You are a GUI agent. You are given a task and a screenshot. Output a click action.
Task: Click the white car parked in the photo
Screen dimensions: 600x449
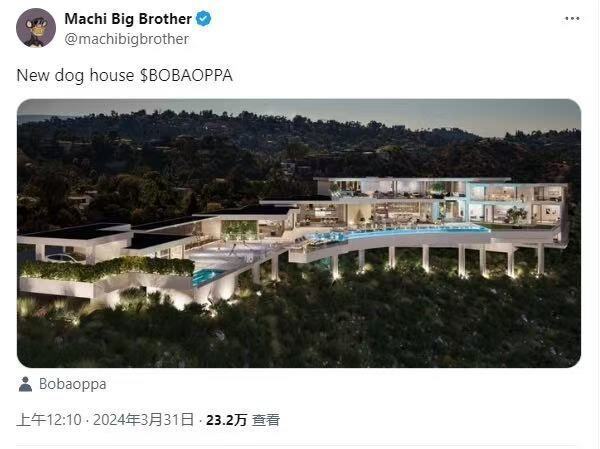coord(65,258)
